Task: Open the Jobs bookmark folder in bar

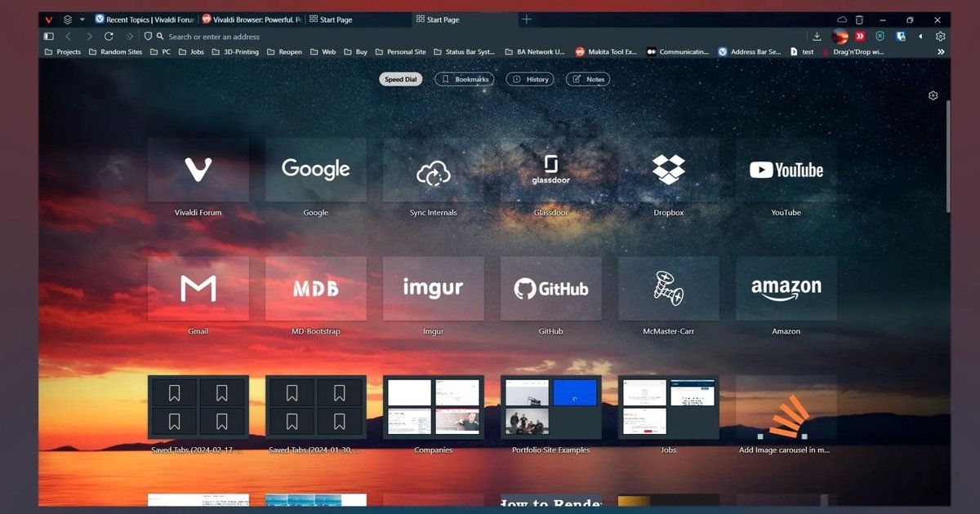Action: click(191, 51)
